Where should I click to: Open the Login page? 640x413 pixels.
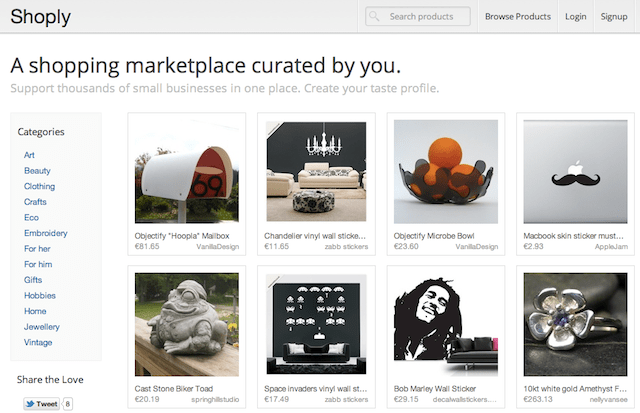[575, 17]
